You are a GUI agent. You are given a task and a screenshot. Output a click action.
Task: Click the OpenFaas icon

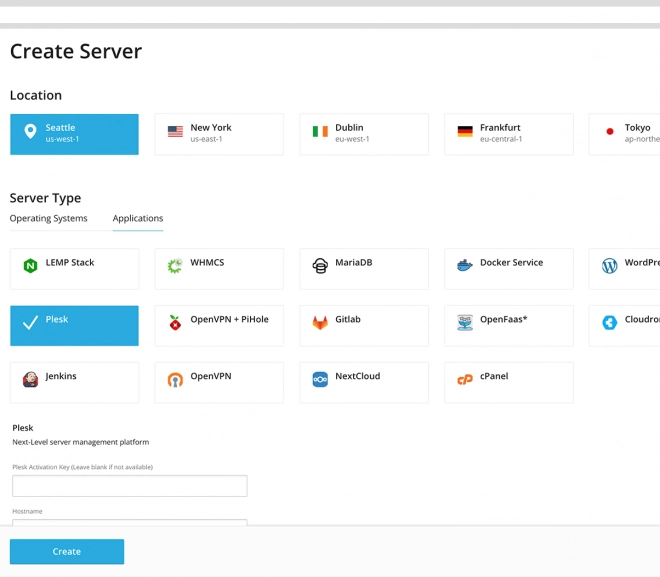tap(465, 322)
